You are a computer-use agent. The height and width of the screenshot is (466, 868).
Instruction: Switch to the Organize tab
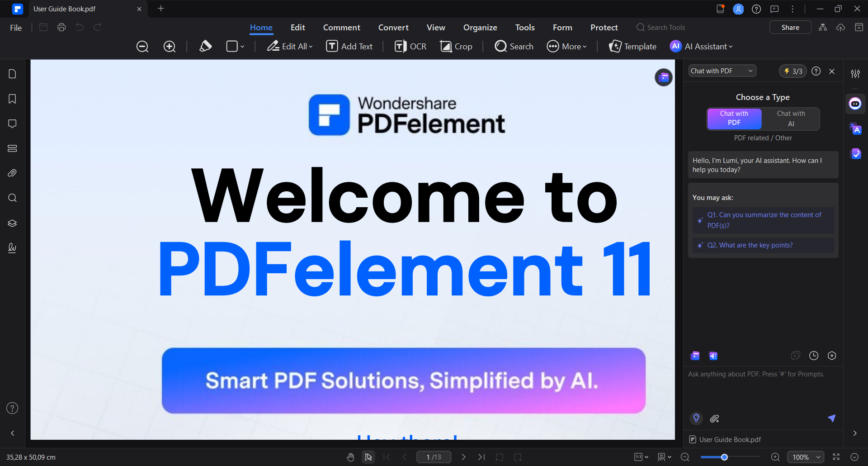(480, 28)
